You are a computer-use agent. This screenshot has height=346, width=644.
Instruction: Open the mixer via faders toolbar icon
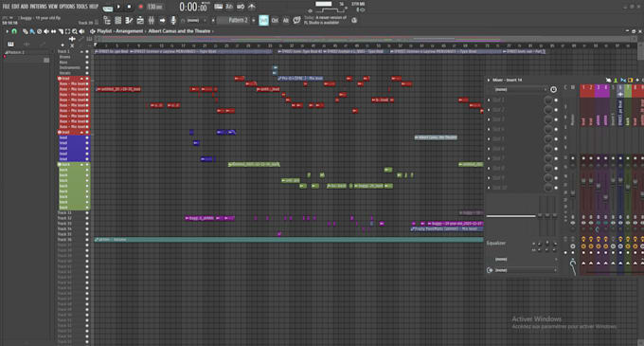coord(152,20)
